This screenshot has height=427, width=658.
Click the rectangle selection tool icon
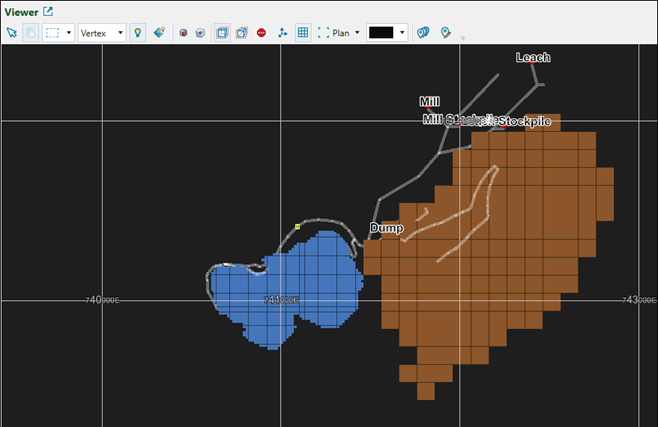coord(52,32)
